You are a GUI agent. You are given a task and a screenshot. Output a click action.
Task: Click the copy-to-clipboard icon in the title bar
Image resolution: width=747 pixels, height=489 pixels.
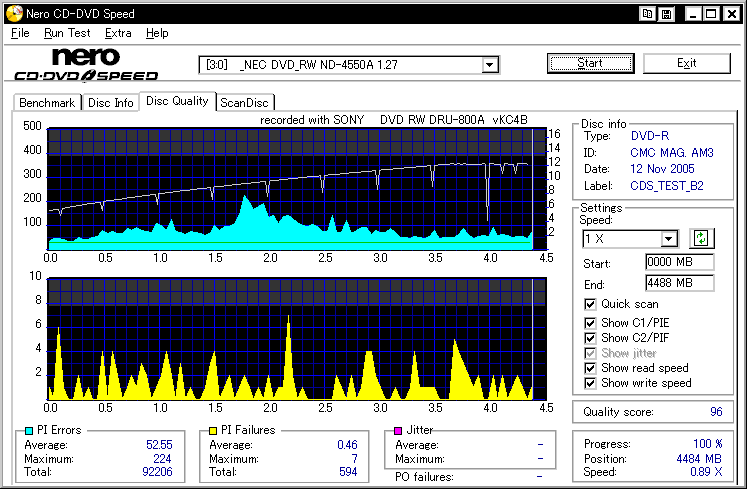pyautogui.click(x=647, y=14)
